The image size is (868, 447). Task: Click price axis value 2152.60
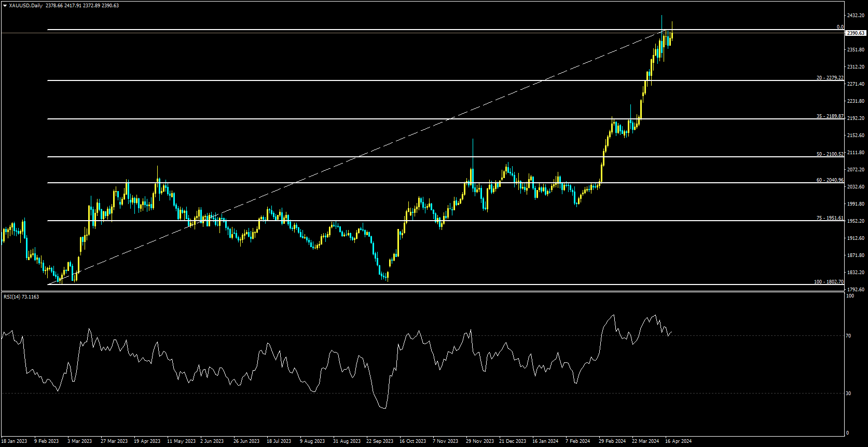tap(856, 136)
